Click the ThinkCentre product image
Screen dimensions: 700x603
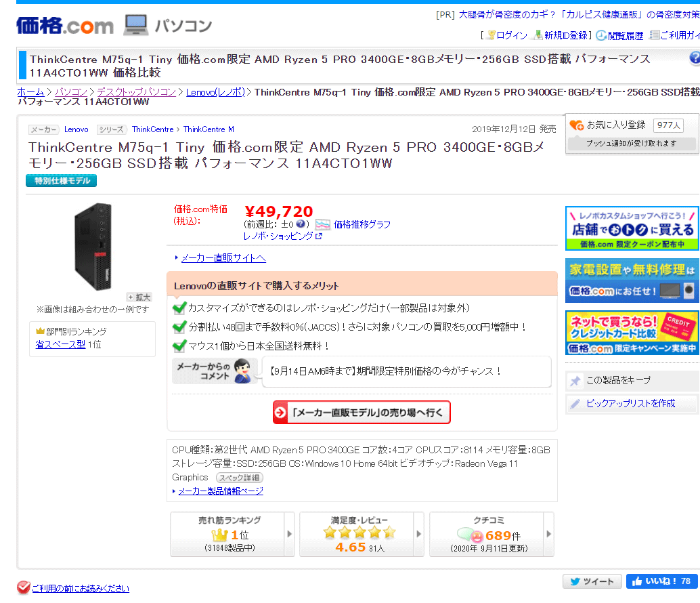tap(93, 246)
